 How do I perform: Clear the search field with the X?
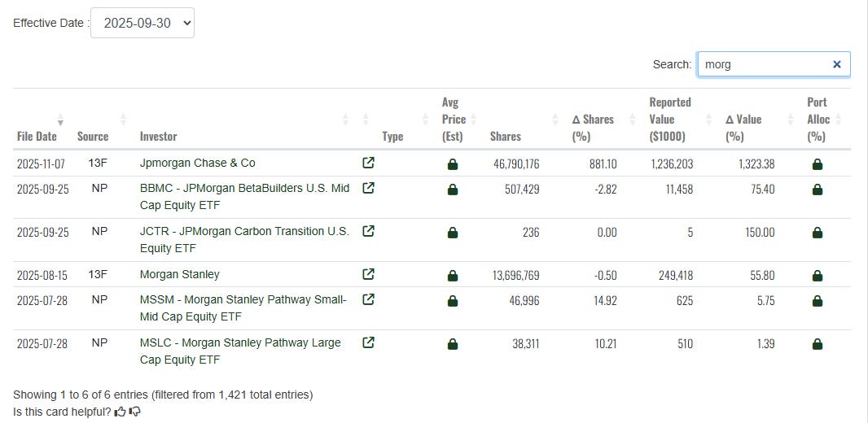click(837, 64)
